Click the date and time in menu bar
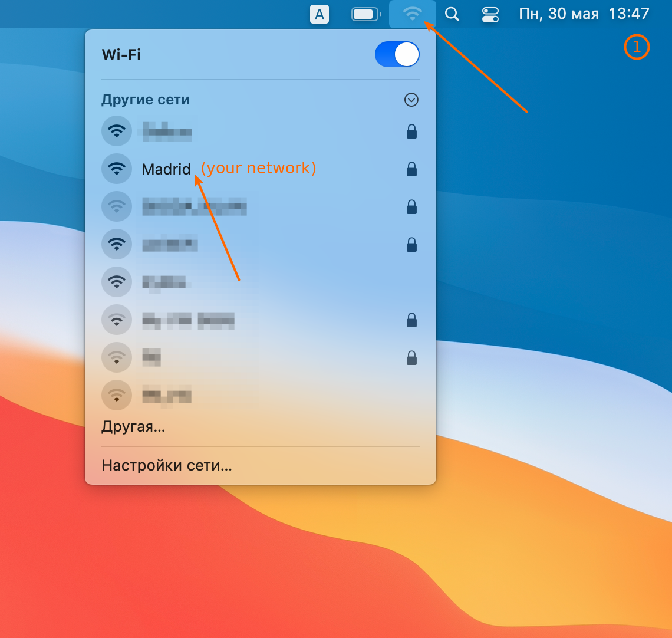Viewport: 672px width, 638px height. 584,14
